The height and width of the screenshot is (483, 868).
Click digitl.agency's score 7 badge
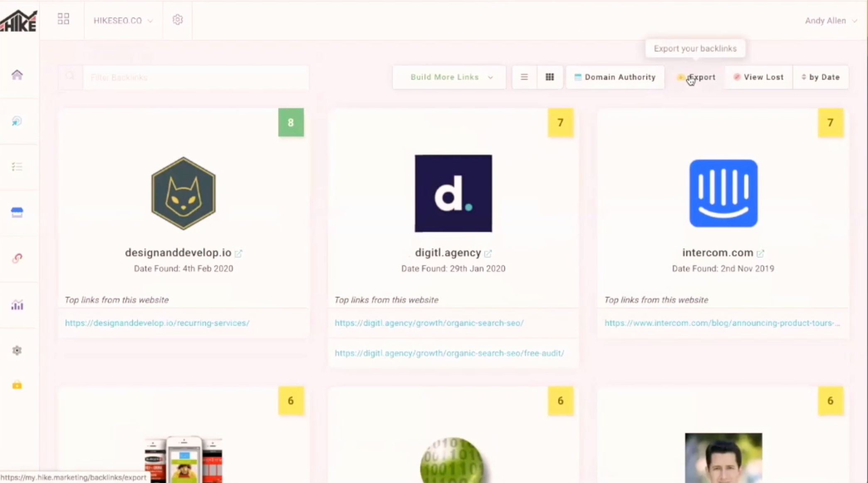(561, 123)
